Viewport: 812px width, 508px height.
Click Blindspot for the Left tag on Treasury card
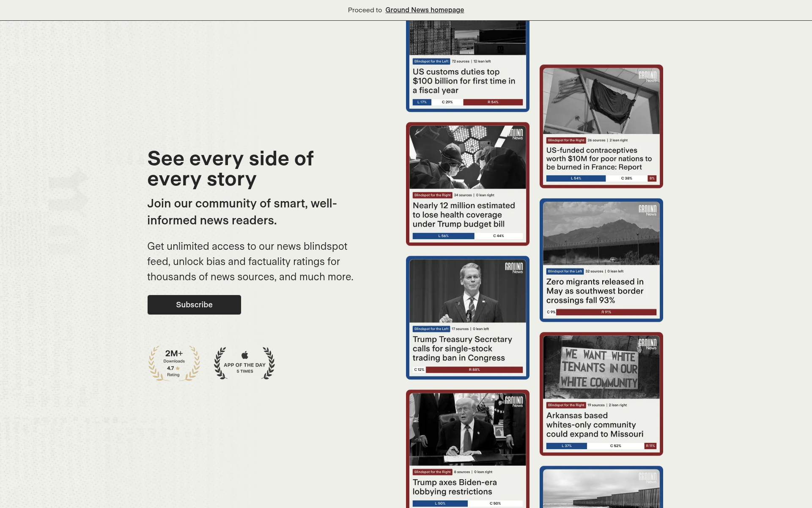[x=431, y=329]
